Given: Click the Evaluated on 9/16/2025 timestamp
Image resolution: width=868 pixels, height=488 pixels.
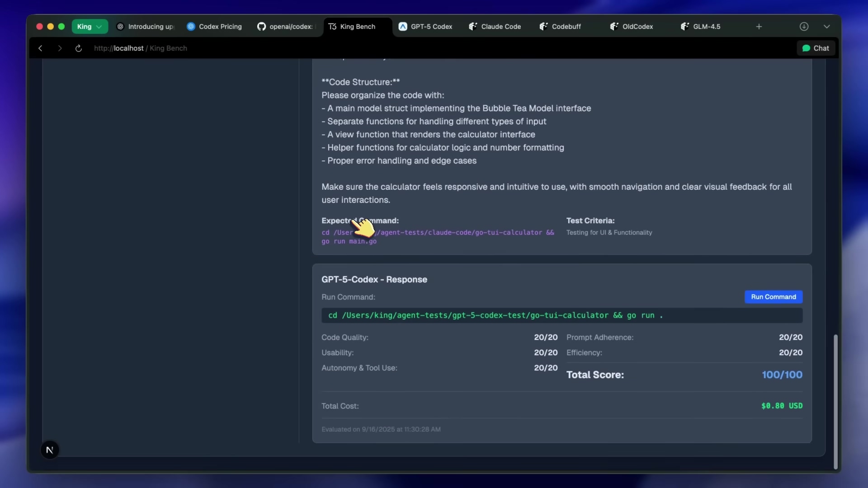Looking at the screenshot, I should pos(381,429).
